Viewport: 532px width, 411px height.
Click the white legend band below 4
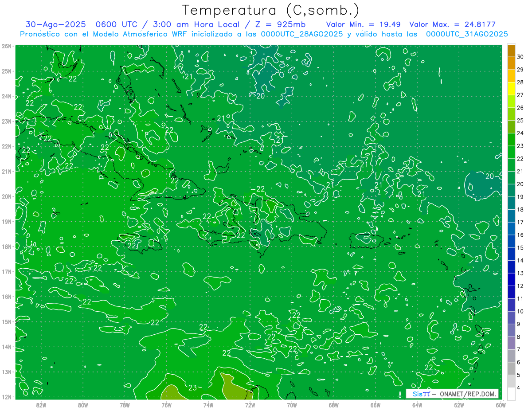click(511, 394)
